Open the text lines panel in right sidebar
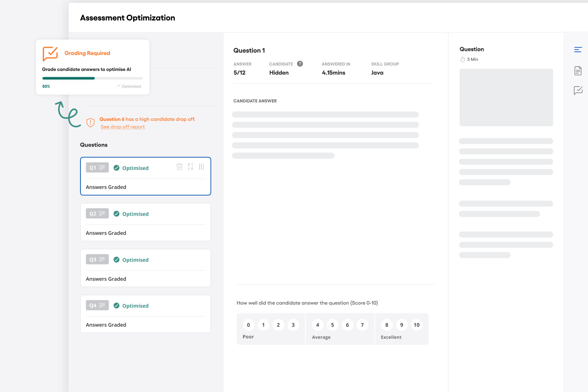Viewport: 588px width, 392px height. pyautogui.click(x=578, y=50)
